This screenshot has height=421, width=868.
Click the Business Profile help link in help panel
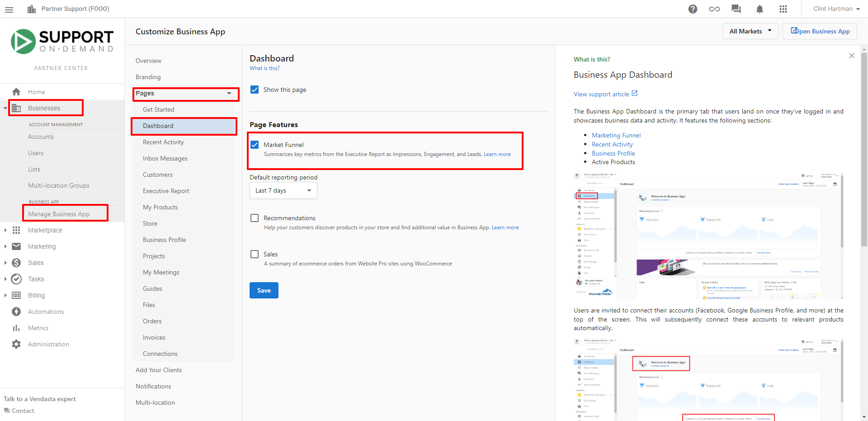tap(613, 153)
